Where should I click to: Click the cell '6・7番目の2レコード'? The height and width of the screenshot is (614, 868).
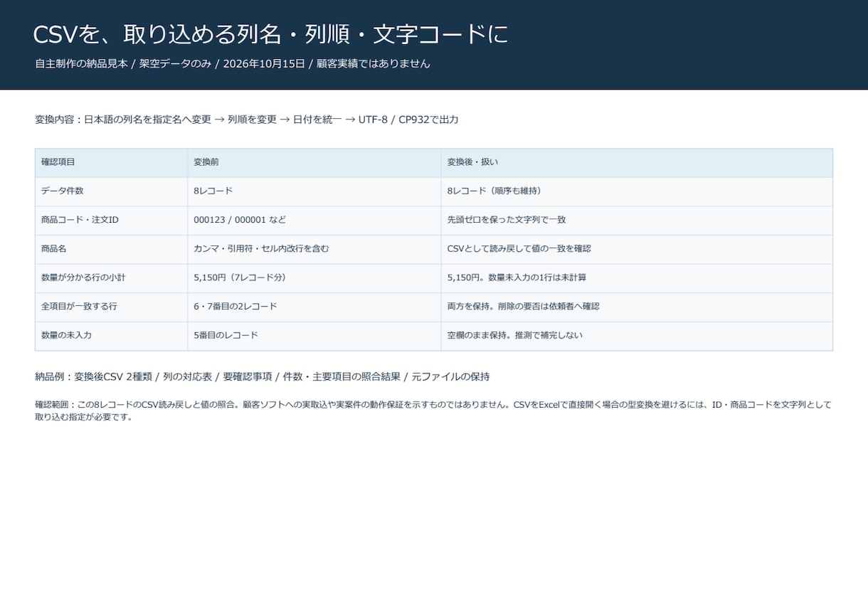pos(314,307)
